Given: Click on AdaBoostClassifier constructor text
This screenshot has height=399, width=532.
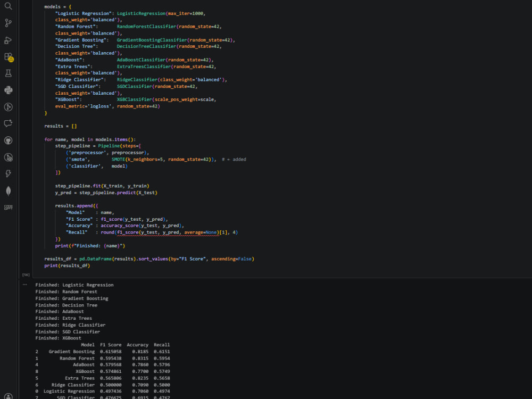Looking at the screenshot, I should [x=164, y=60].
